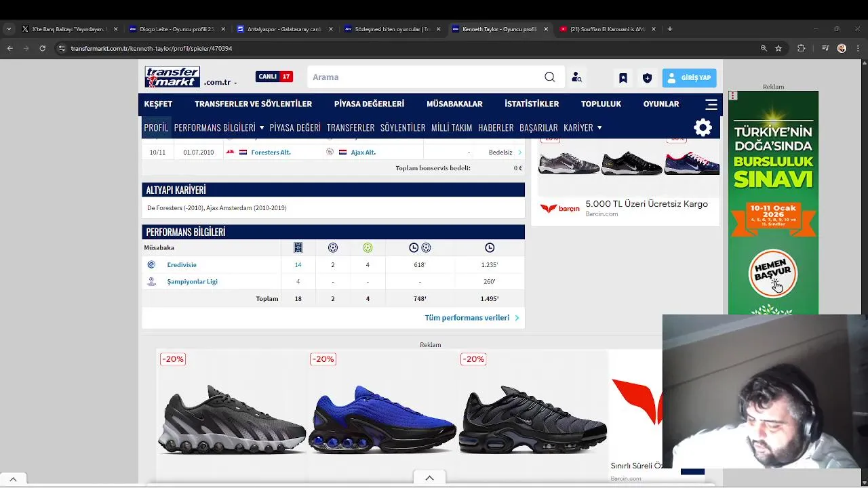Expand the KARİYER dropdown
The width and height of the screenshot is (868, 488).
click(583, 127)
